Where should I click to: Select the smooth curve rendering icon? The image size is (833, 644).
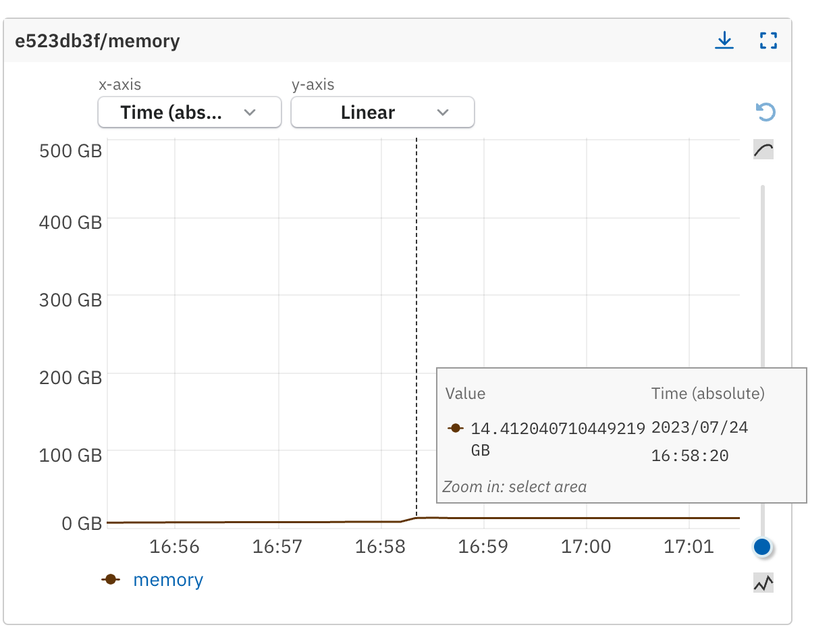[762, 149]
